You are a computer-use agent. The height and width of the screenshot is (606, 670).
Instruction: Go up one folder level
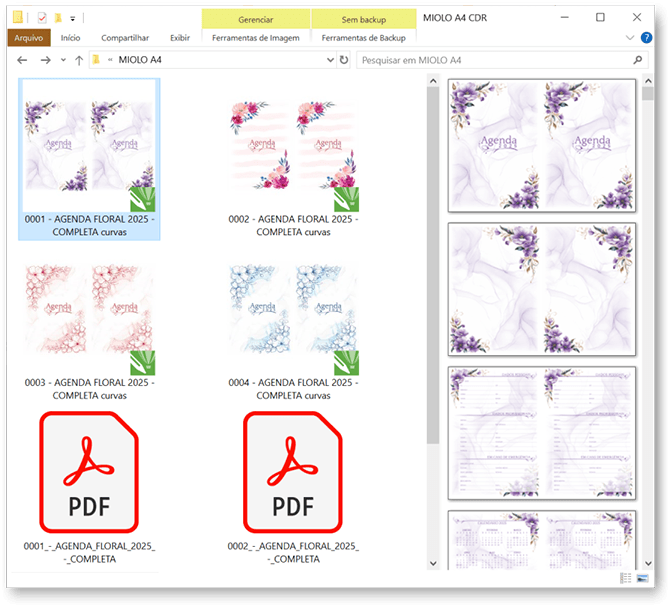(79, 60)
